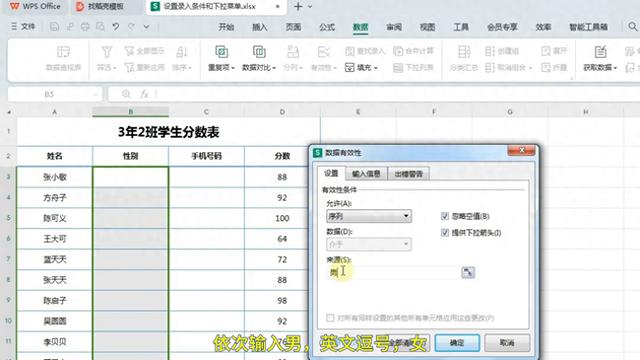Image resolution: width=640 pixels, height=360 pixels.
Task: Open the 文件 menu
Action: pyautogui.click(x=23, y=27)
